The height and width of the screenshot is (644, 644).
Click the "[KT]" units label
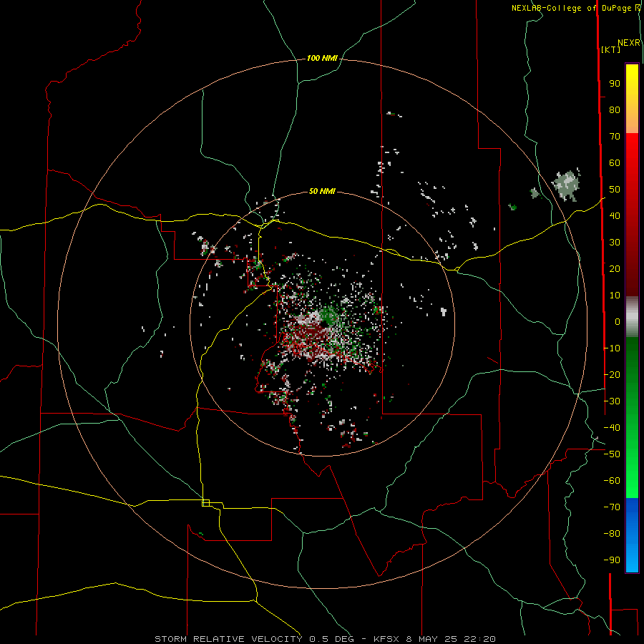click(611, 49)
